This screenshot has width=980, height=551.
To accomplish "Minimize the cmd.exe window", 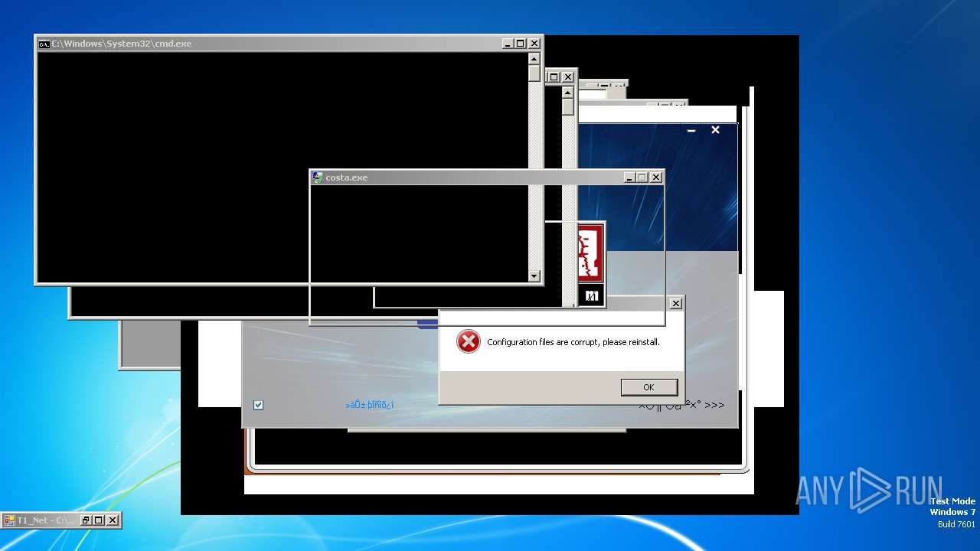I will click(508, 44).
